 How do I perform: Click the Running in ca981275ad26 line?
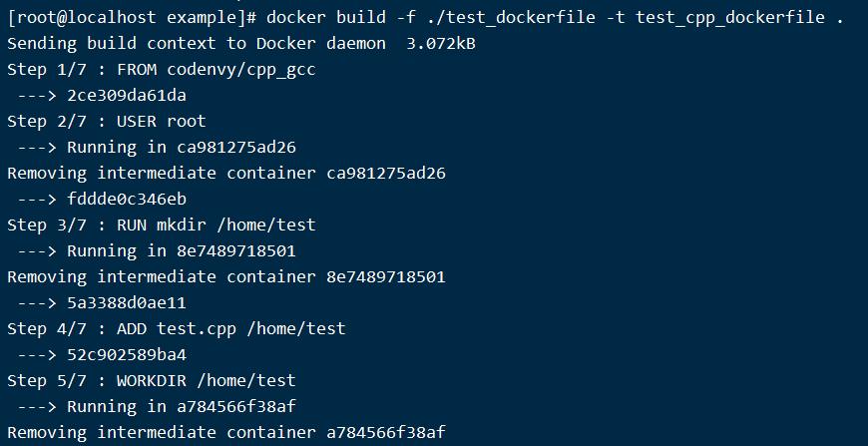pos(182,148)
